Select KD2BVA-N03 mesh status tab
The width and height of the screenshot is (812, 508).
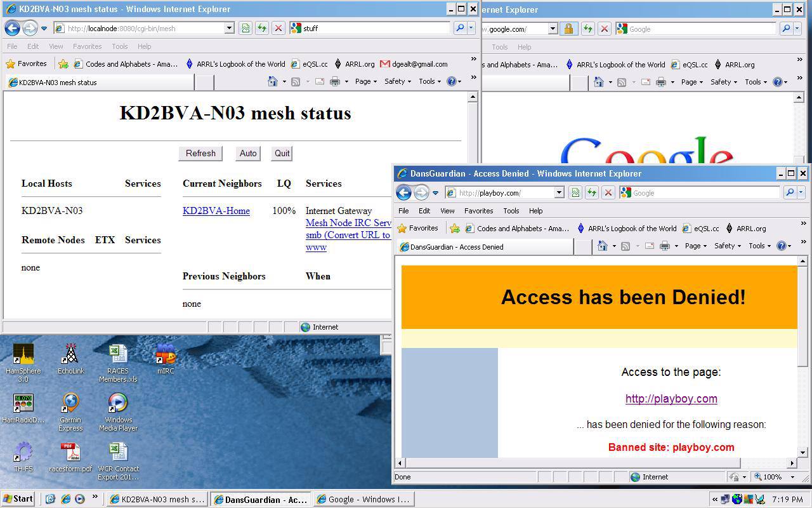pos(99,82)
